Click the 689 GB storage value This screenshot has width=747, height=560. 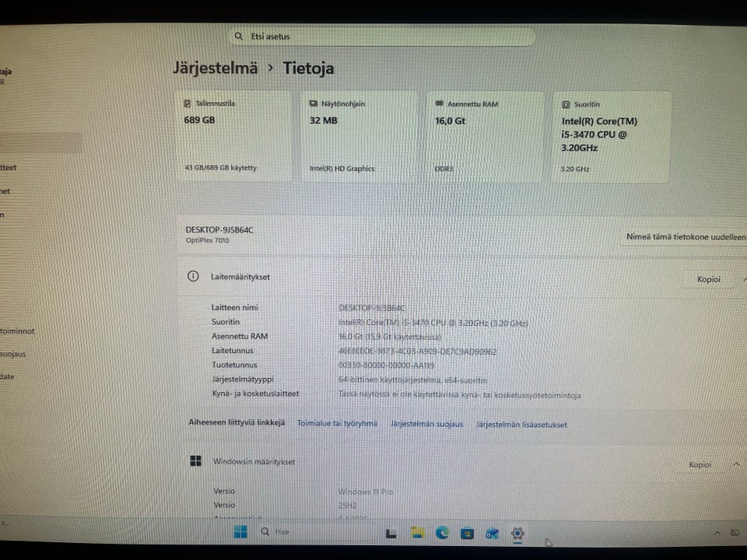coord(200,120)
